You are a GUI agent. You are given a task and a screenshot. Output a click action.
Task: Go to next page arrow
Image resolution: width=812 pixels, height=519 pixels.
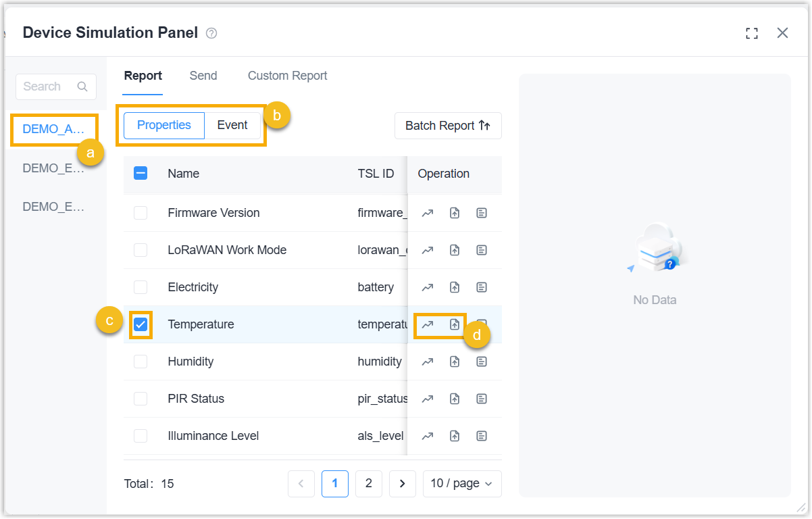403,483
